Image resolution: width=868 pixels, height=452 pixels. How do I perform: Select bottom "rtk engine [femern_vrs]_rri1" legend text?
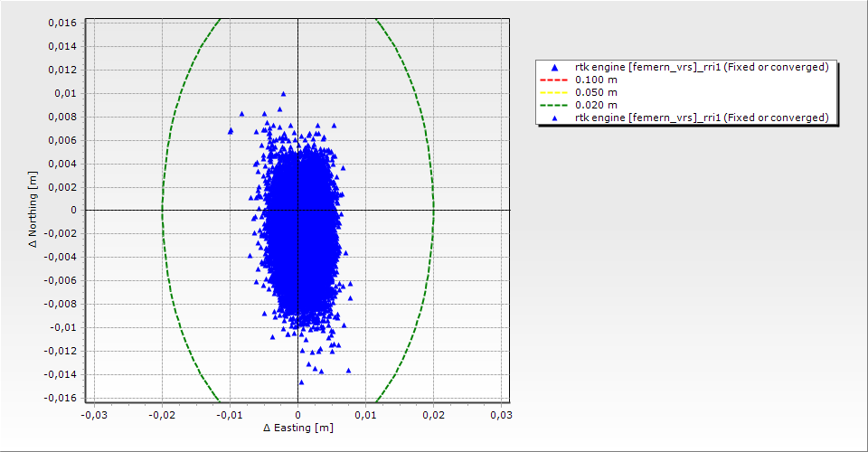point(702,118)
